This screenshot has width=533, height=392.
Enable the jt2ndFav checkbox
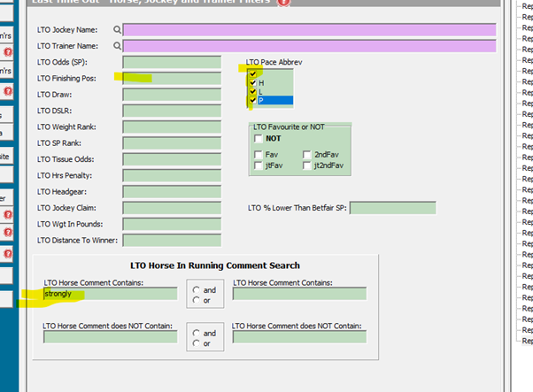point(307,165)
